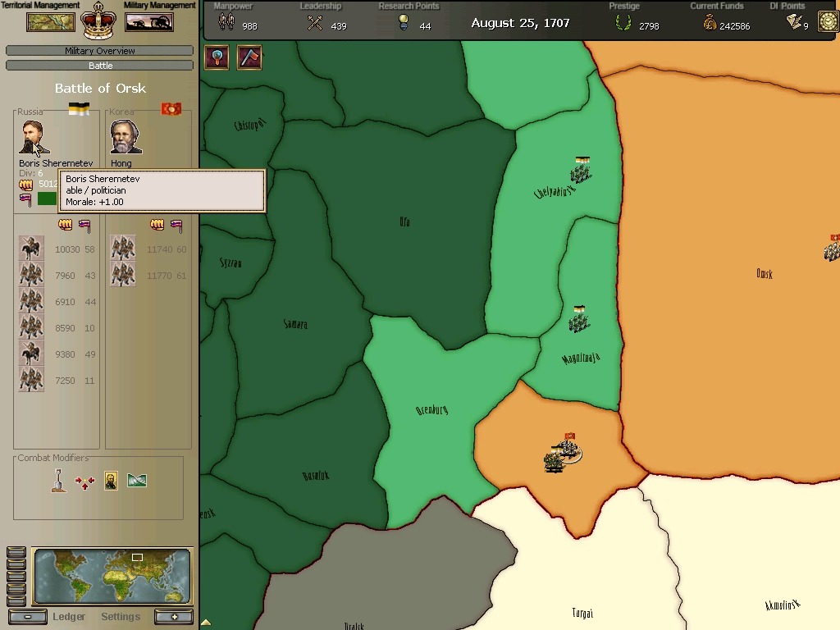
Task: Open the Ledger
Action: pos(69,617)
